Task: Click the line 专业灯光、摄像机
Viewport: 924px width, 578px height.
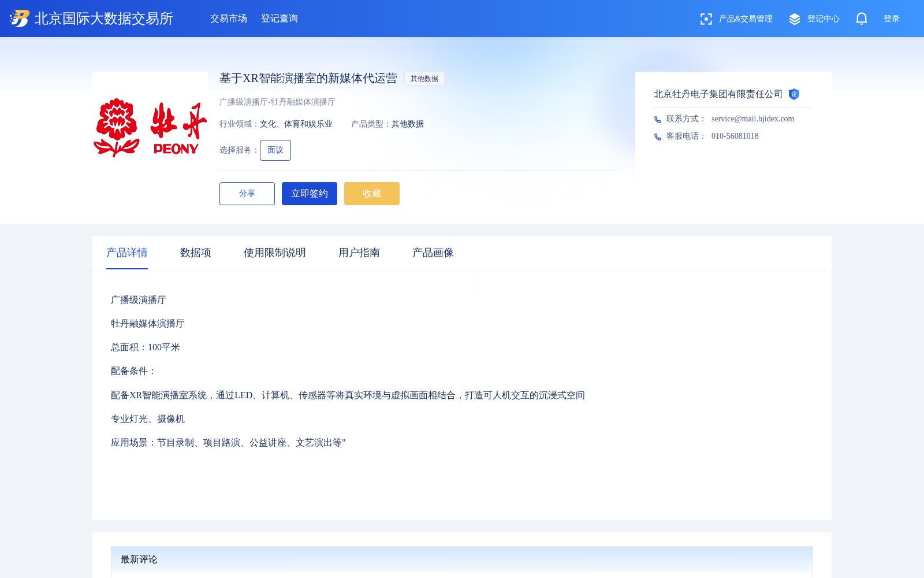Action: coord(148,419)
